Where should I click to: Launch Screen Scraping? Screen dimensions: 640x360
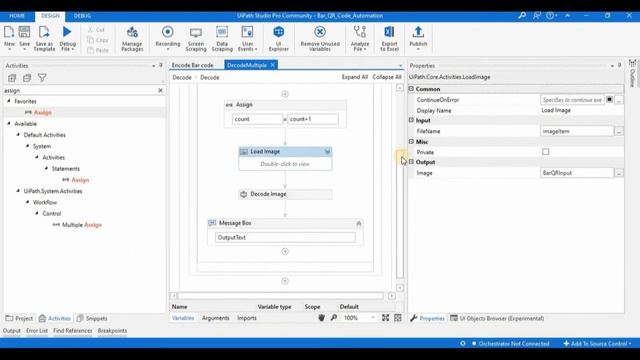coord(196,38)
